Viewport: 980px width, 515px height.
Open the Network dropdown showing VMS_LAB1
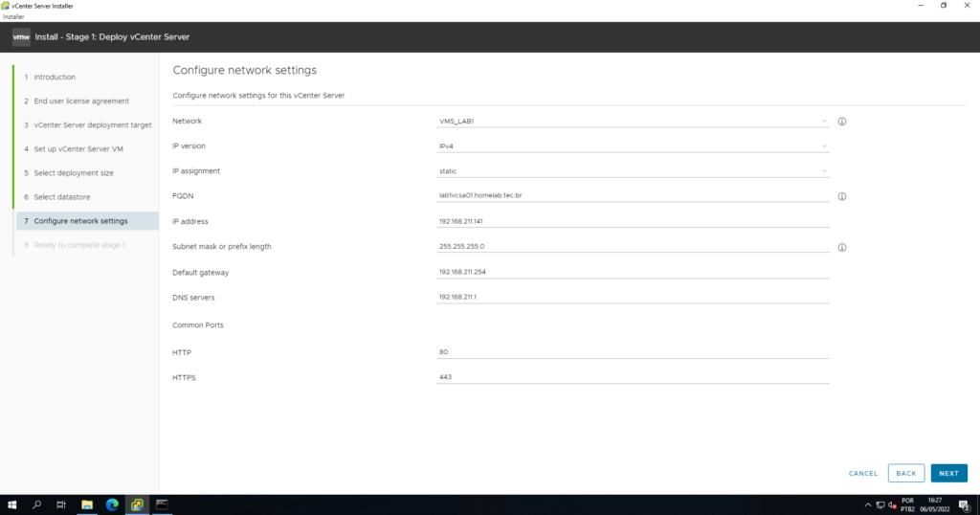coord(633,122)
